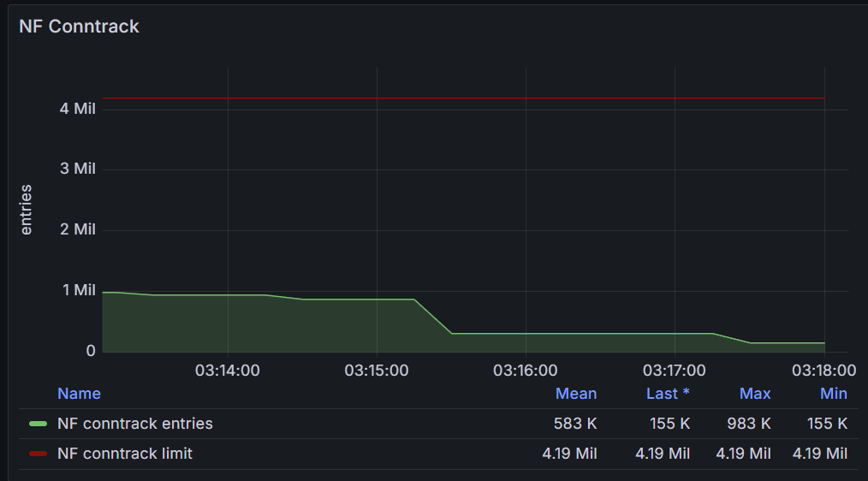Click the 03:18:00 time axis label
Screen dimensions: 868x481
pos(823,371)
